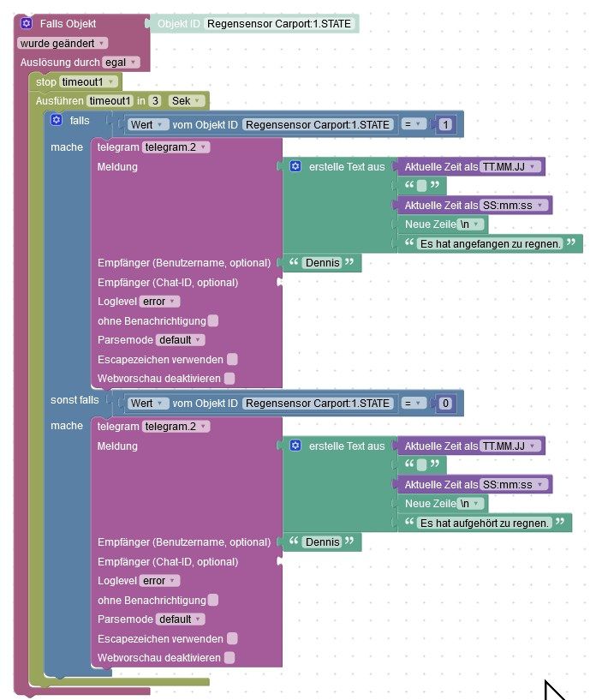Viewport: 590px width, 700px height.
Task: Open telegram.2 instance dropdown in first block
Action: [176, 147]
